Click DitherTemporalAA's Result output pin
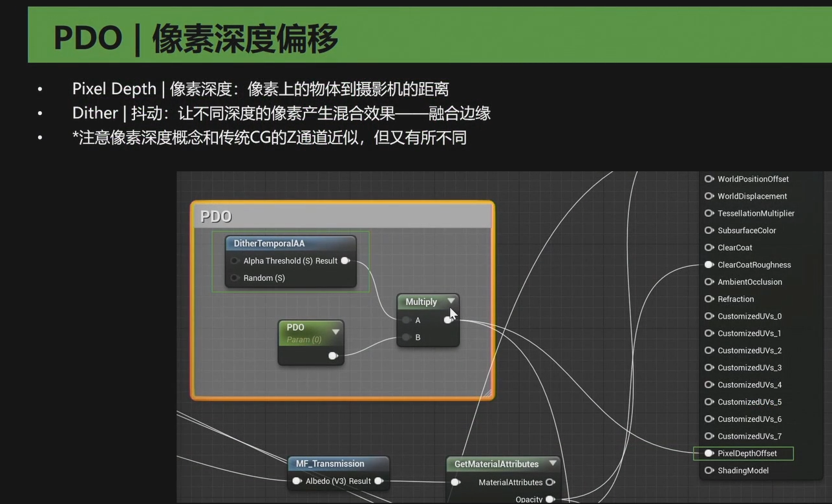832x504 pixels. 345,261
